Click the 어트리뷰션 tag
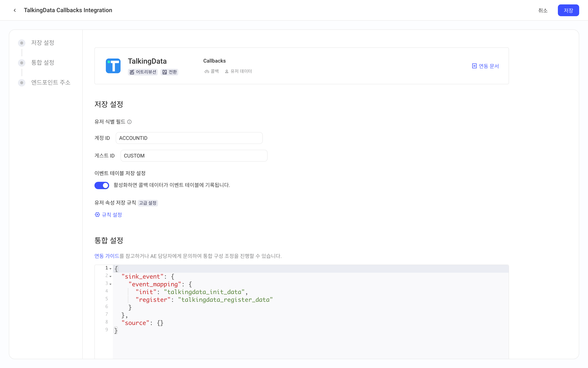The height and width of the screenshot is (368, 588). [143, 72]
